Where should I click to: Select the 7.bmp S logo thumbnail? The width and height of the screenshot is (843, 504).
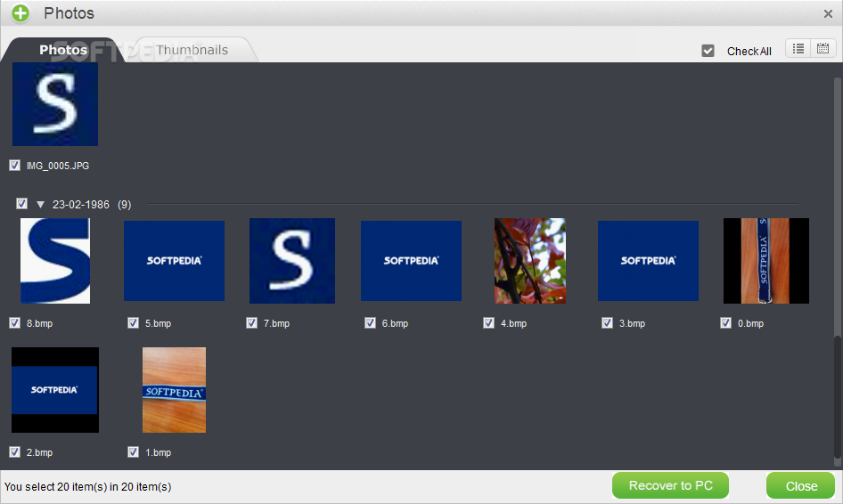[292, 261]
